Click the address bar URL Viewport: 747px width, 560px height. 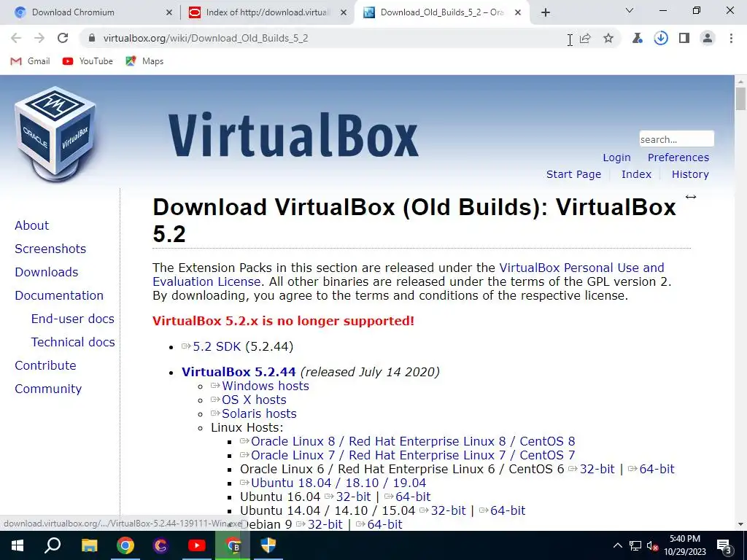(x=206, y=38)
